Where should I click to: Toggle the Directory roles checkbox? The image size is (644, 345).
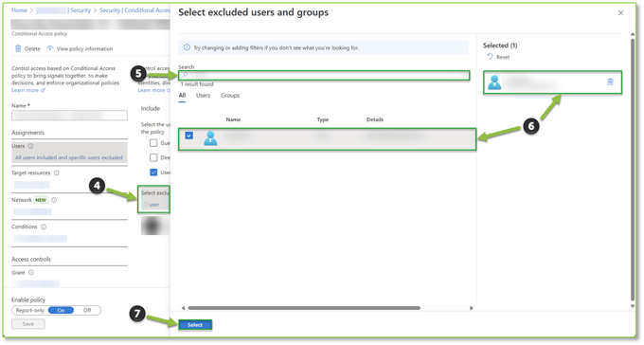point(153,157)
